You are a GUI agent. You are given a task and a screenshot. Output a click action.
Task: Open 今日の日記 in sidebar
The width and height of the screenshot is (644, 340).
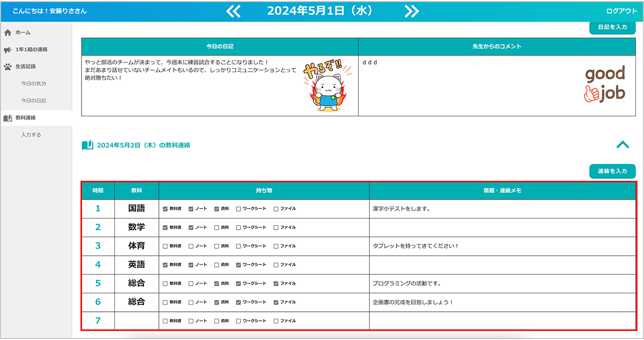(x=33, y=101)
